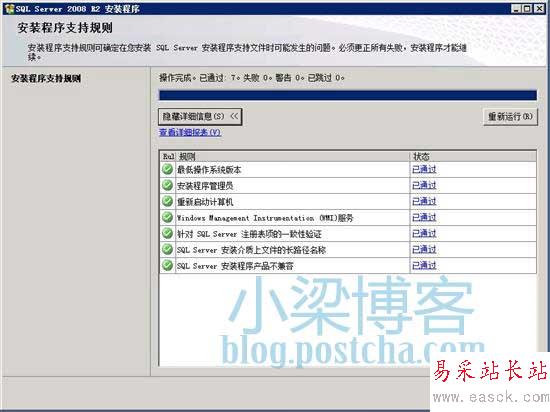Click the SQL Server setup icon in title bar
Viewport: 550px width, 412px height.
pos(9,8)
